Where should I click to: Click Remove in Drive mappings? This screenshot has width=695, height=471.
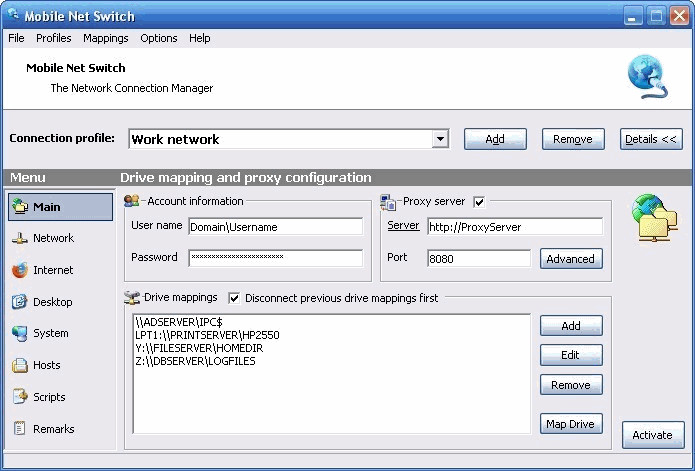tap(571, 385)
